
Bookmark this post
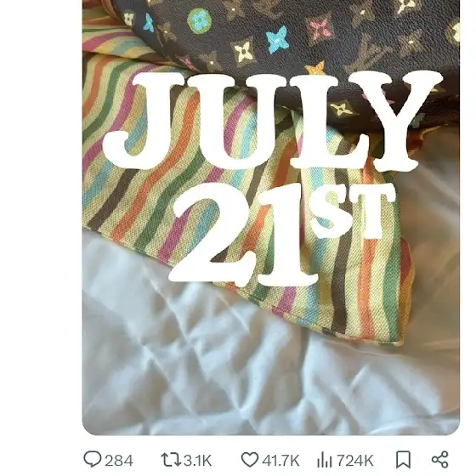tap(404, 460)
